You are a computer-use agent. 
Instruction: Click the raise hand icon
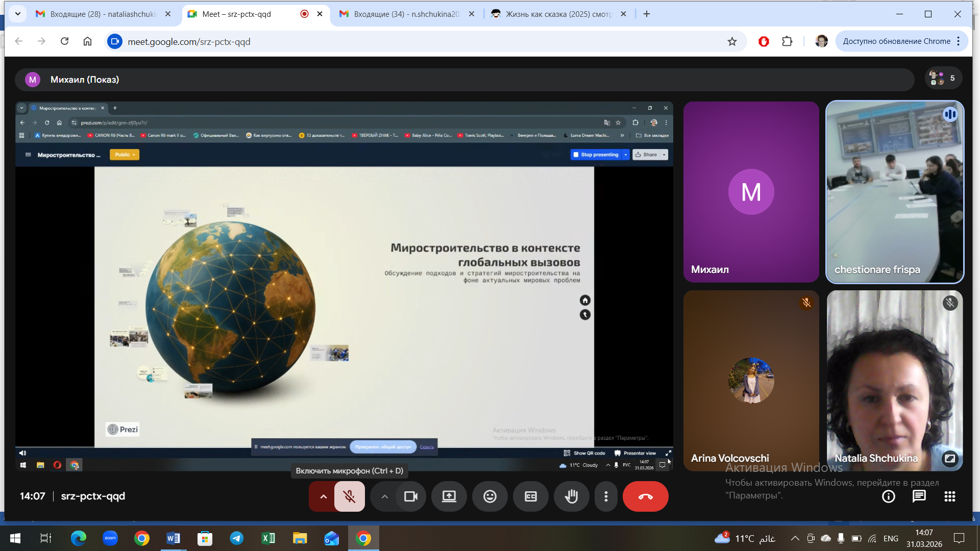(571, 496)
